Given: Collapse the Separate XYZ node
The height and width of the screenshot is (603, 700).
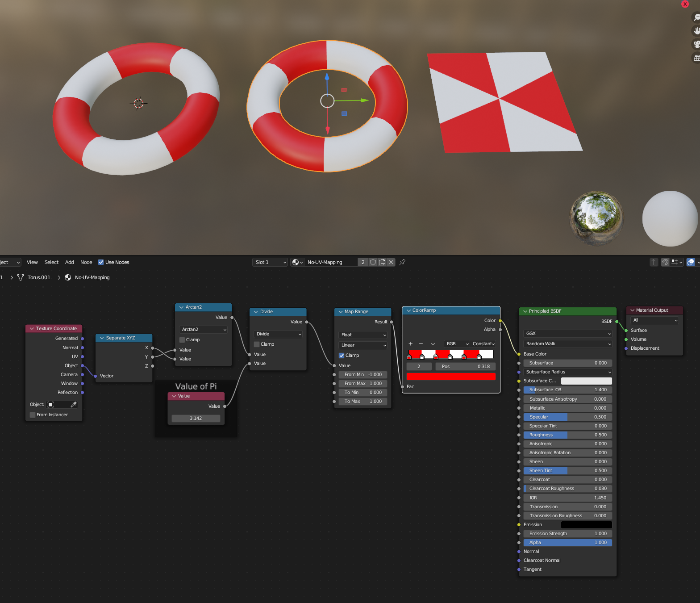Looking at the screenshot, I should coord(102,338).
